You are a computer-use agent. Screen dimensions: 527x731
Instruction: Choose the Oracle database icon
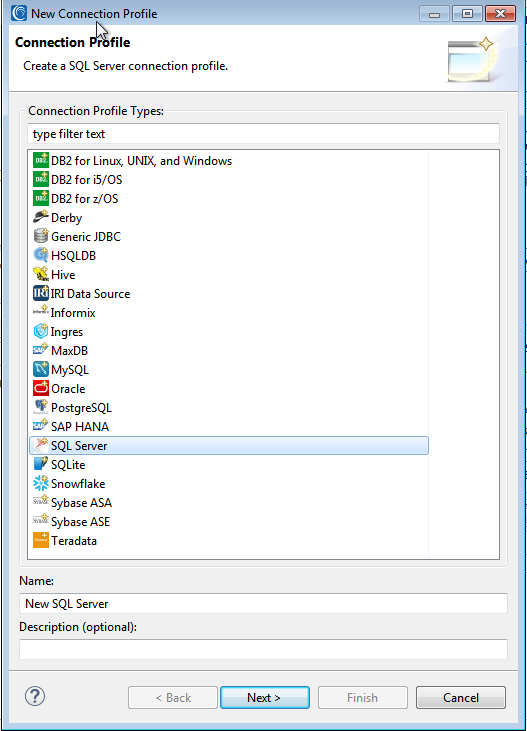(41, 388)
